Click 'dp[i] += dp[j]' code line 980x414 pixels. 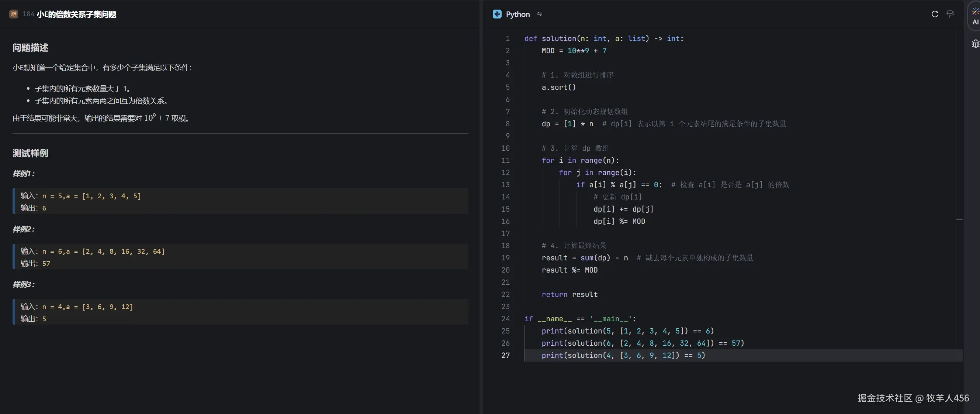pyautogui.click(x=623, y=209)
